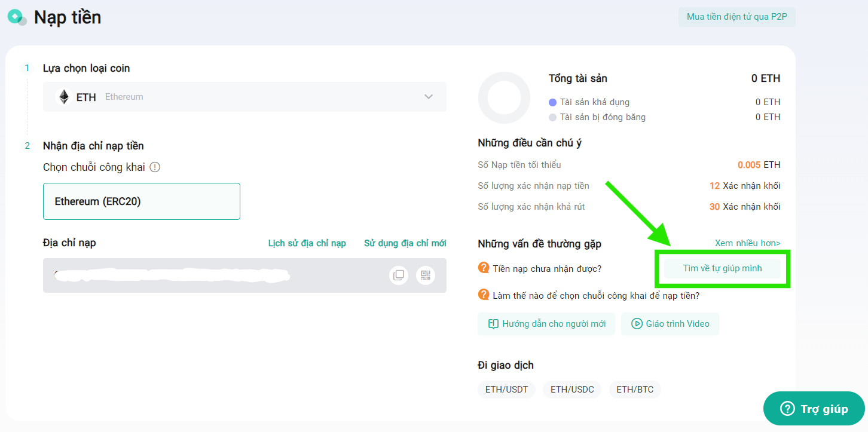The image size is (868, 432).
Task: Click question icon next to Tiền nạp chưa nhận được
Action: click(484, 268)
